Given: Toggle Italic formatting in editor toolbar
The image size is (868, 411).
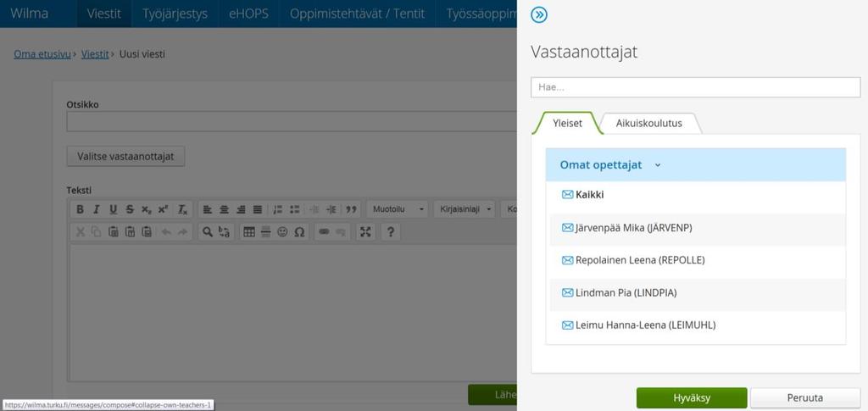Looking at the screenshot, I should [x=97, y=209].
